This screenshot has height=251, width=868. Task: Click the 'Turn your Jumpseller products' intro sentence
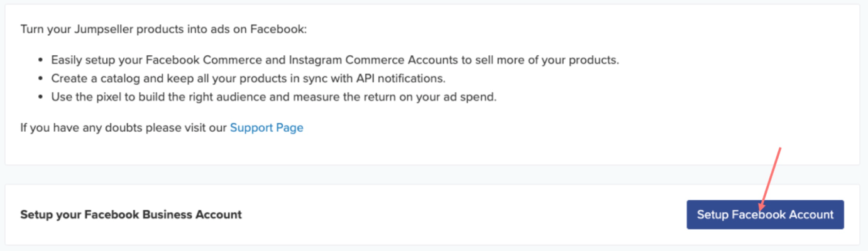tap(163, 29)
